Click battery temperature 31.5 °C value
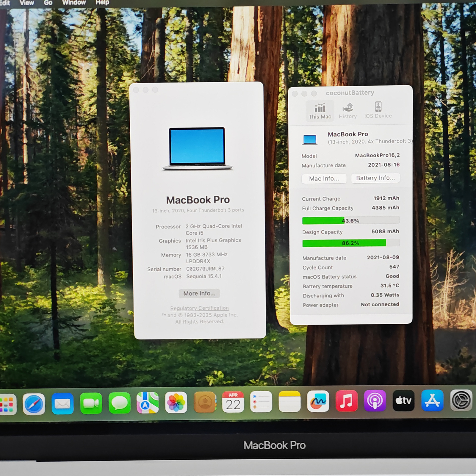The width and height of the screenshot is (476, 476). [390, 286]
